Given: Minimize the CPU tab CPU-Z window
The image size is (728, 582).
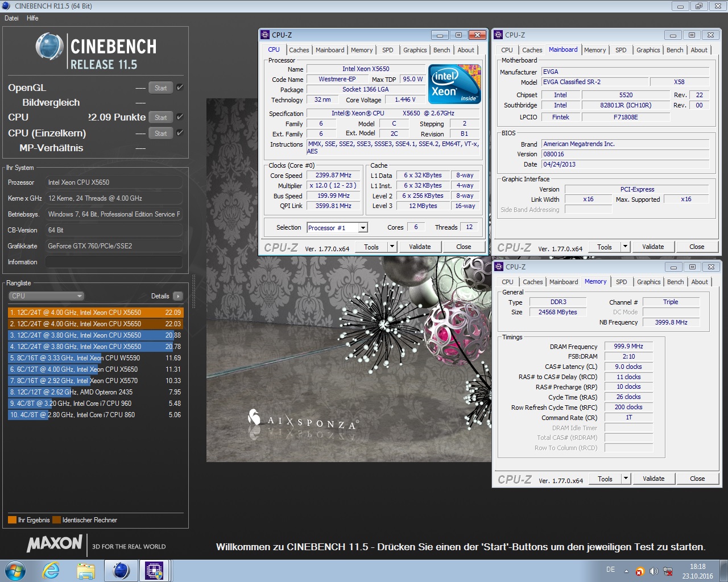Looking at the screenshot, I should [x=440, y=35].
